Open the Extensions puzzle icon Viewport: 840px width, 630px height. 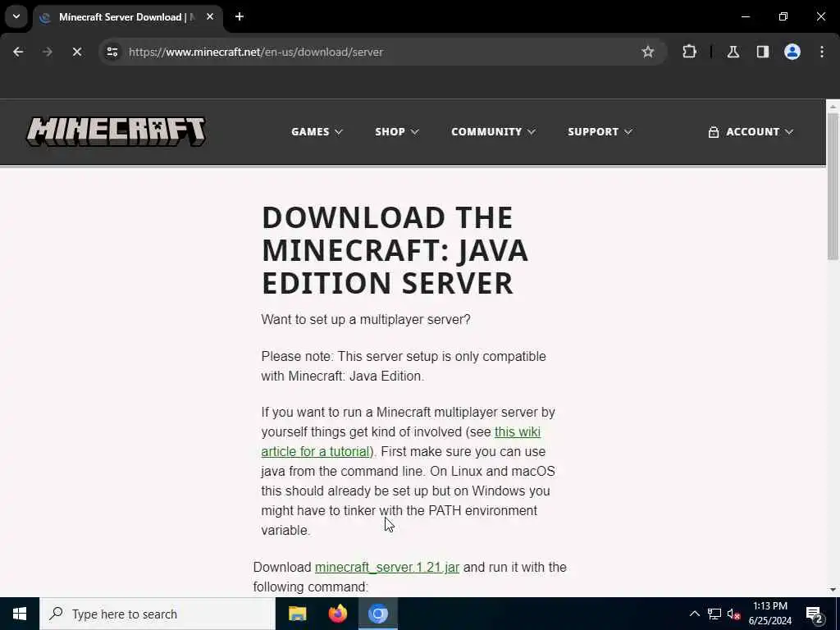click(x=689, y=52)
